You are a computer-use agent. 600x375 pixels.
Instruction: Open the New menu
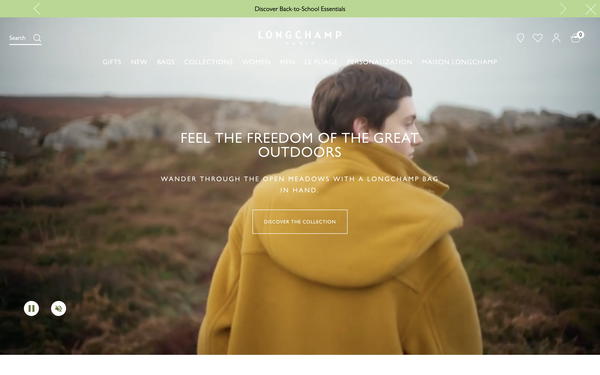coord(139,62)
